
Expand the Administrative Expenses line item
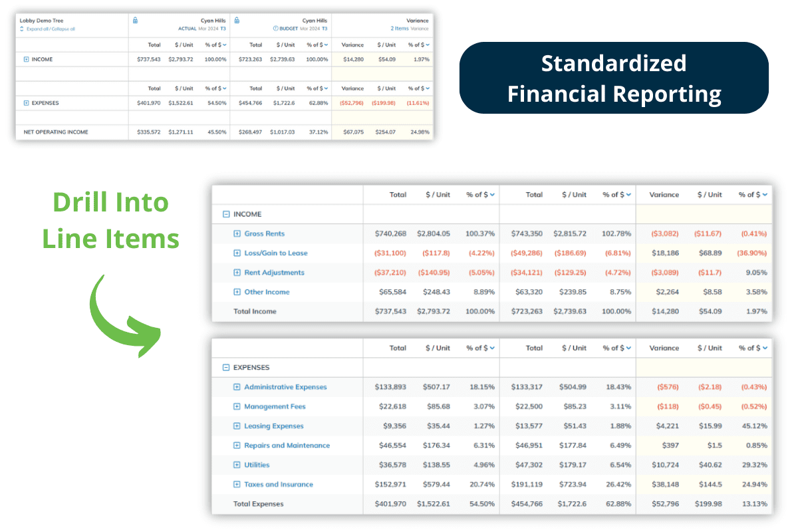click(x=237, y=387)
